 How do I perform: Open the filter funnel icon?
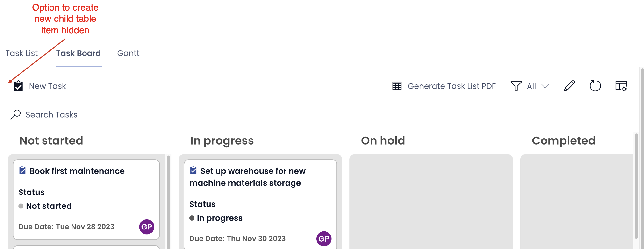[x=516, y=86]
